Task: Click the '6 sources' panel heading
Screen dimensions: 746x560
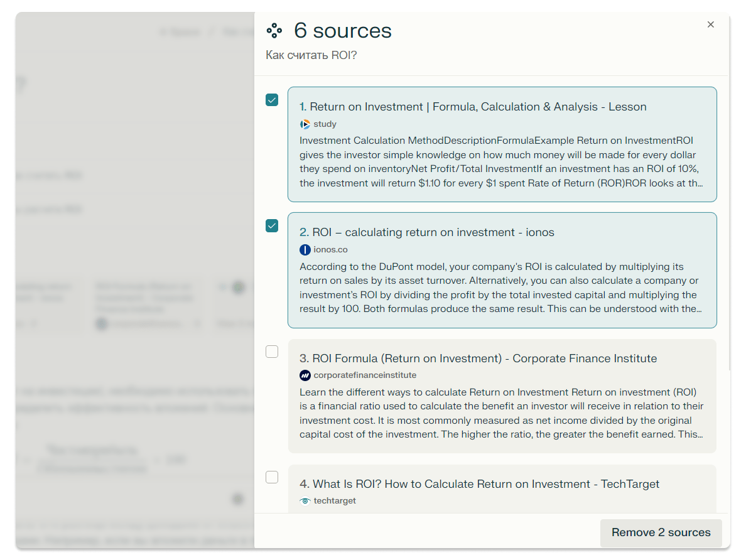Action: click(343, 30)
